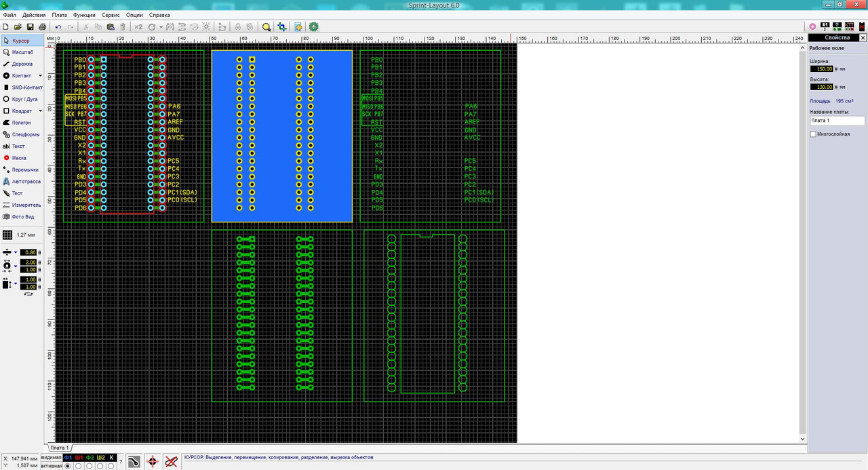Viewport: 868px width, 470px height.
Task: Select the Плата 1 board tab
Action: [x=60, y=448]
